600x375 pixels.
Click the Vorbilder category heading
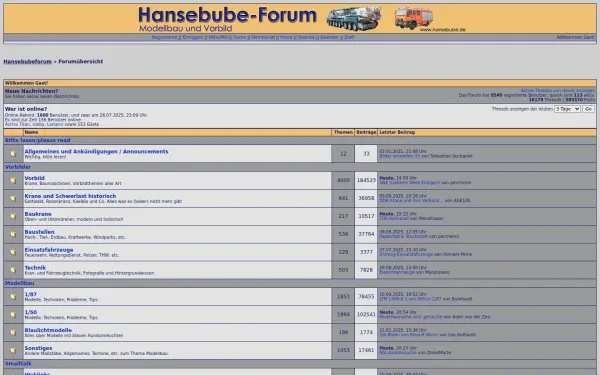tap(18, 167)
